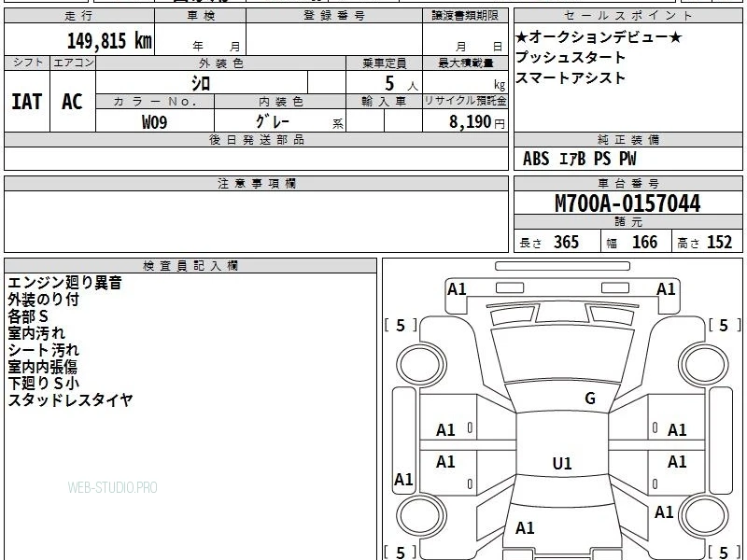Click the color number W09
Image resolution: width=747 pixels, height=560 pixels.
154,122
